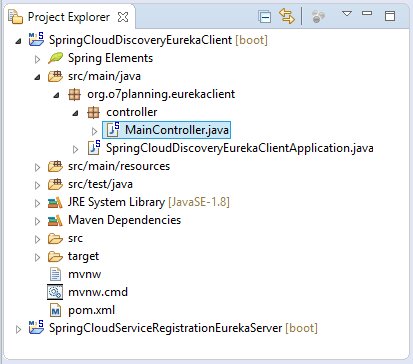Image resolution: width=413 pixels, height=364 pixels.
Task: Select the pom.xml file label
Action: [91, 310]
